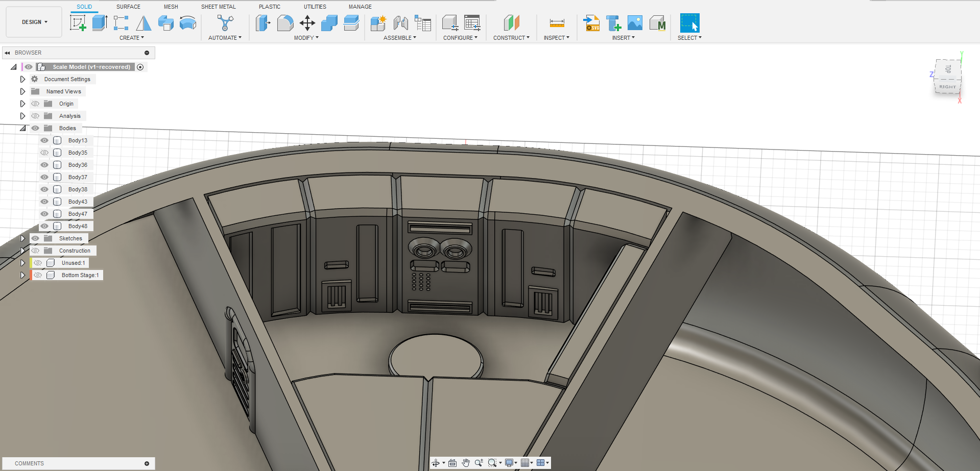This screenshot has width=980, height=471.
Task: Toggle visibility of Body13
Action: click(44, 140)
